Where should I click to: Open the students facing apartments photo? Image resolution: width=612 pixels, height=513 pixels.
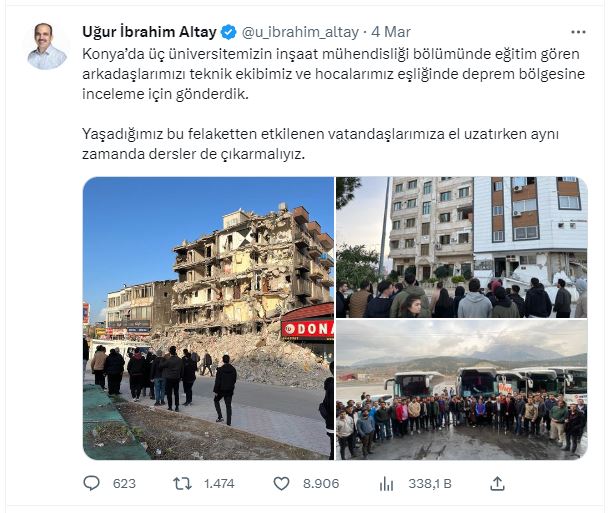point(462,247)
